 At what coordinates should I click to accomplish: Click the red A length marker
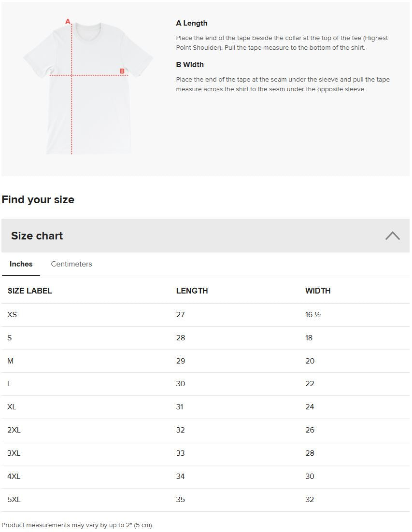tap(68, 21)
